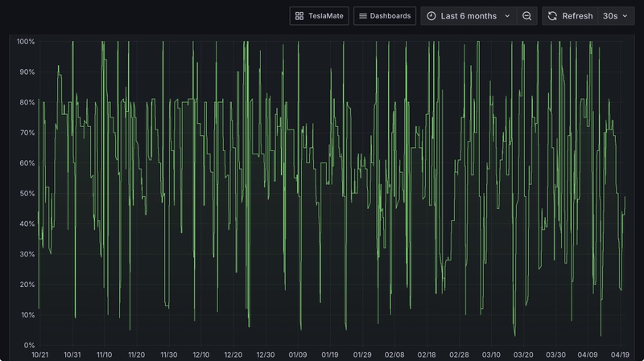
Task: Open the Dashboards list
Action: click(385, 16)
